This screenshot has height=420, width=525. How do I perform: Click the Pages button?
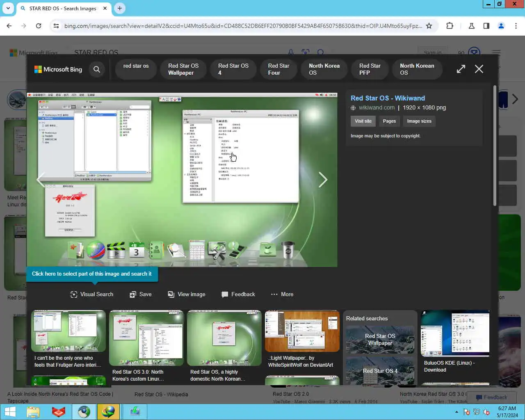point(389,121)
